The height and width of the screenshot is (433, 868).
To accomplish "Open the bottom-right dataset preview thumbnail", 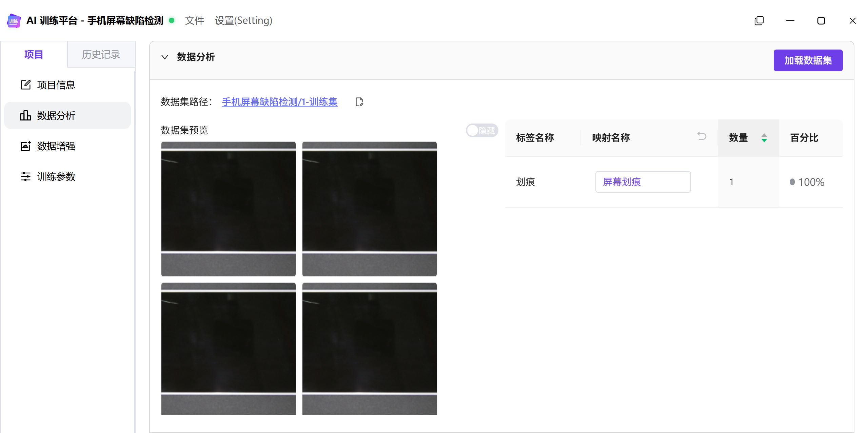I will pos(370,349).
